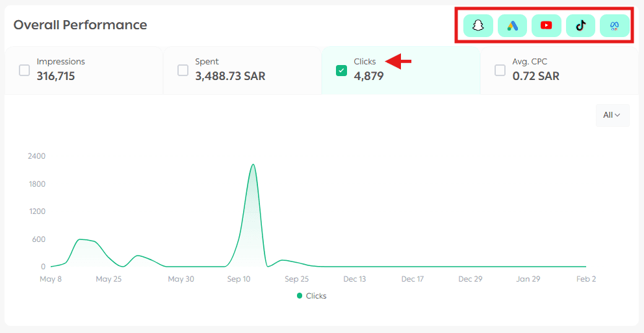Click the 2400 y-axis label
Viewport: 644px width, 333px height.
[x=36, y=156]
